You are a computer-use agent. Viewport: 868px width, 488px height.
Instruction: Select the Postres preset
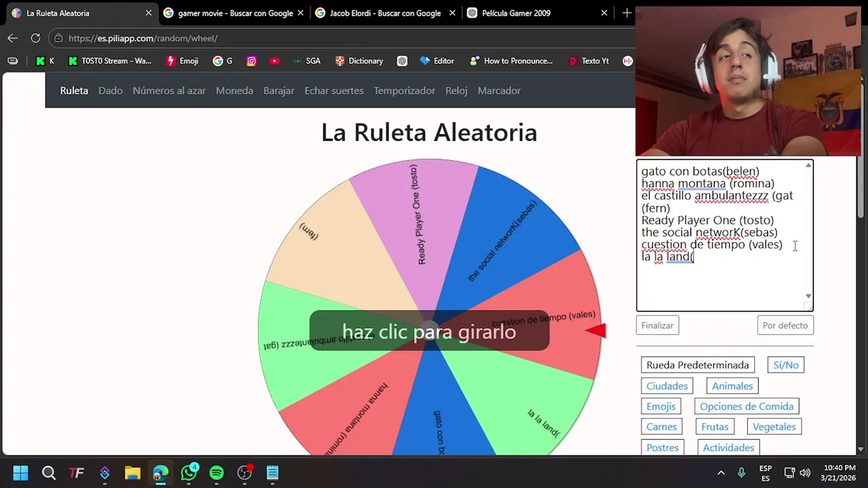(663, 447)
